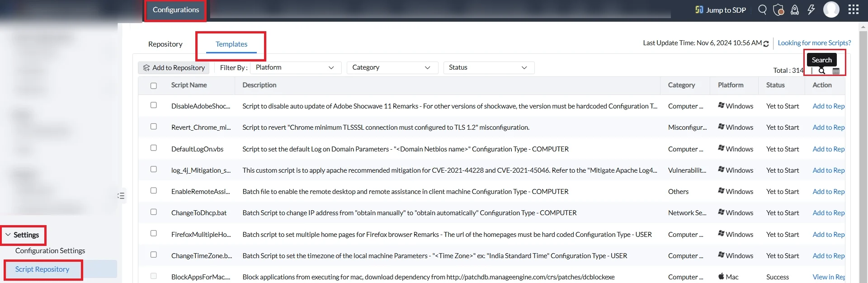
Task: Click Windows icon in log_4j_Mitigation row
Action: click(721, 170)
